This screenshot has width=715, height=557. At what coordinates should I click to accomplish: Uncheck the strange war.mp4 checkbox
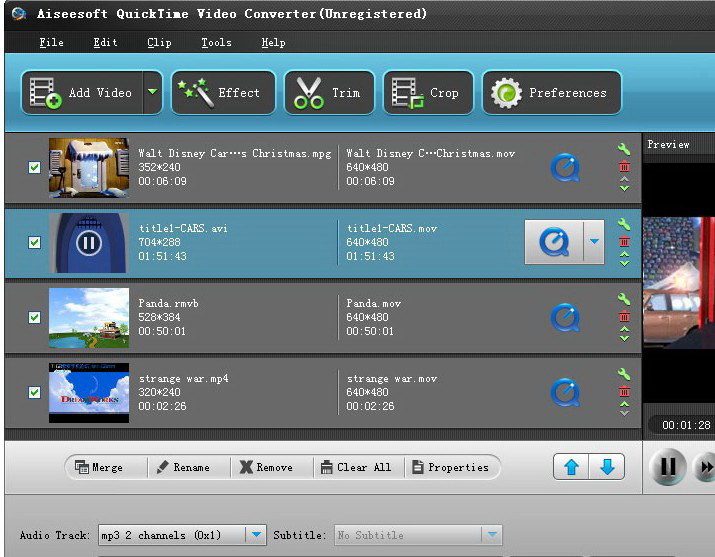point(34,392)
